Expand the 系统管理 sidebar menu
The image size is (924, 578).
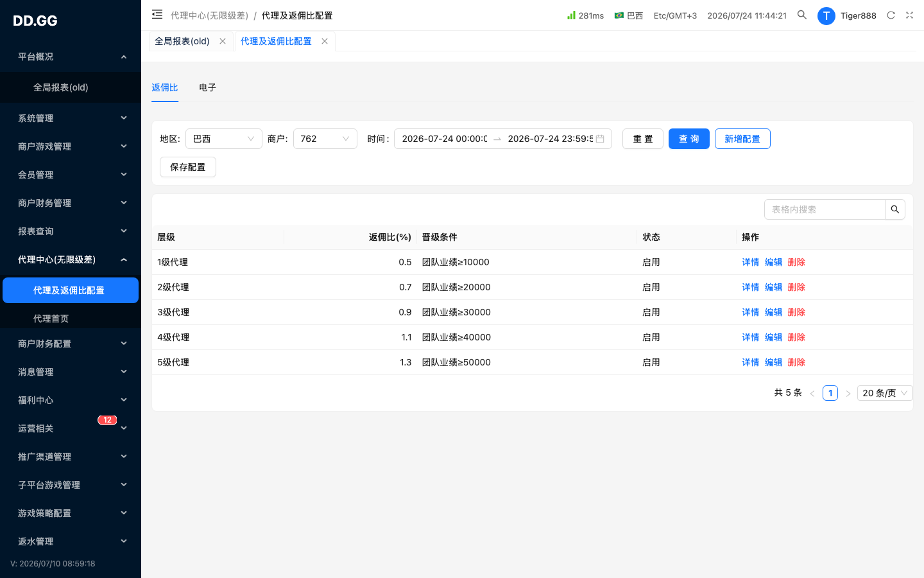click(71, 118)
